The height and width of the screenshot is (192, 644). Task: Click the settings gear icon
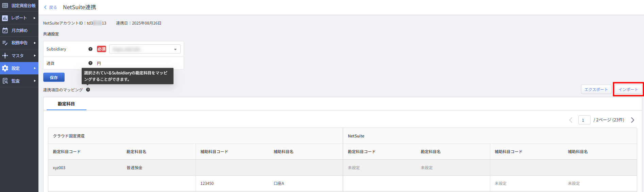tap(5, 68)
